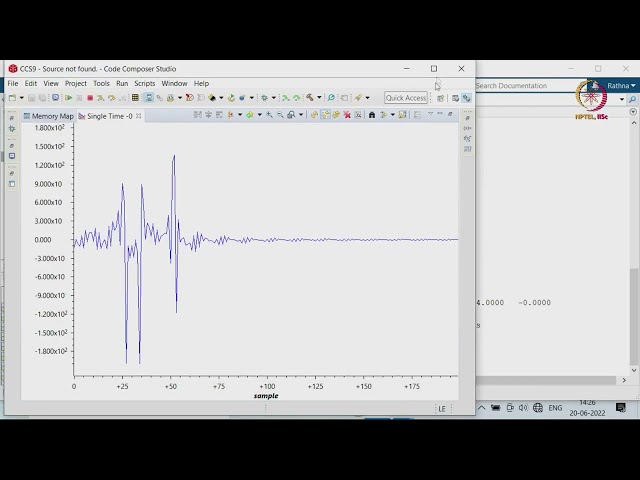Click the -0.0000 value in background window
The height and width of the screenshot is (480, 640).
534,302
